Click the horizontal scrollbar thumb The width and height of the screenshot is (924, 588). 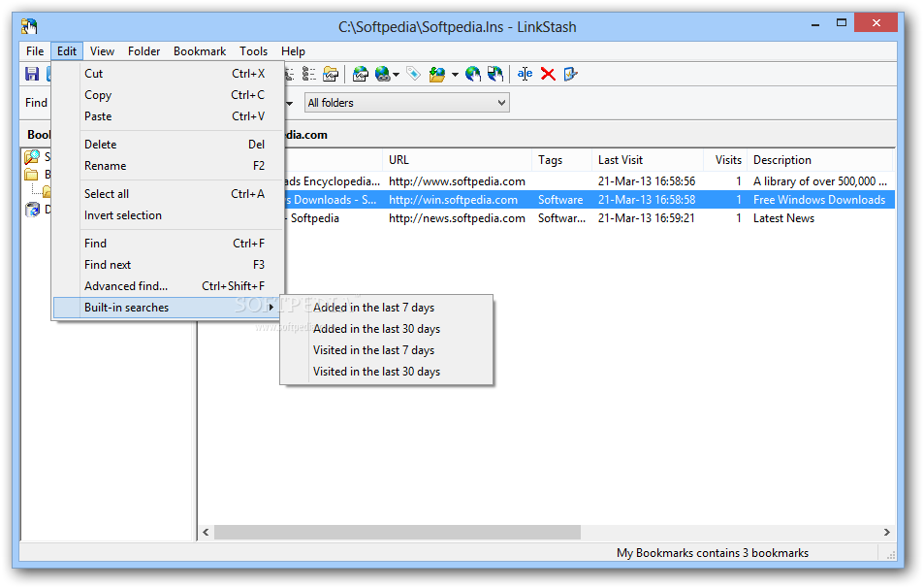[398, 532]
